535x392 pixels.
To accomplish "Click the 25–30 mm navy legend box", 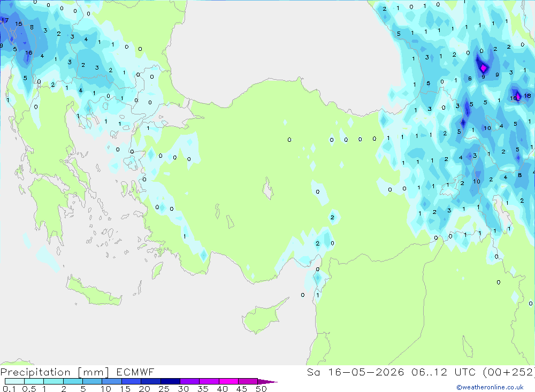I will pos(170,381).
